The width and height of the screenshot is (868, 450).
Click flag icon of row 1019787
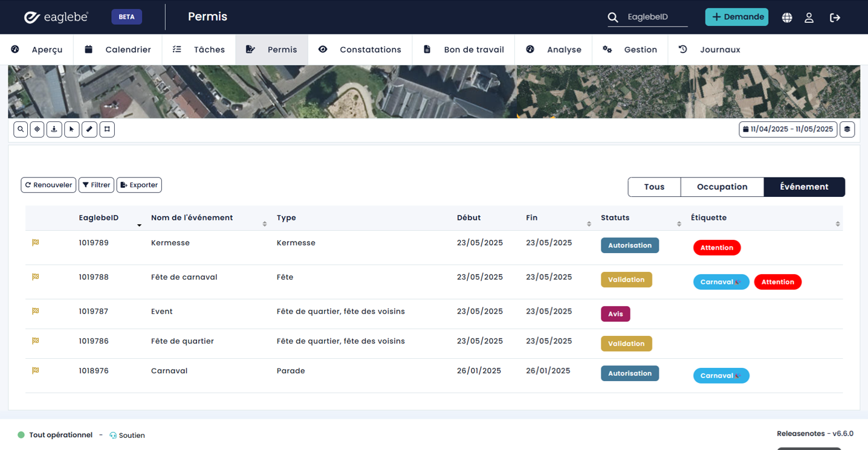point(36,312)
